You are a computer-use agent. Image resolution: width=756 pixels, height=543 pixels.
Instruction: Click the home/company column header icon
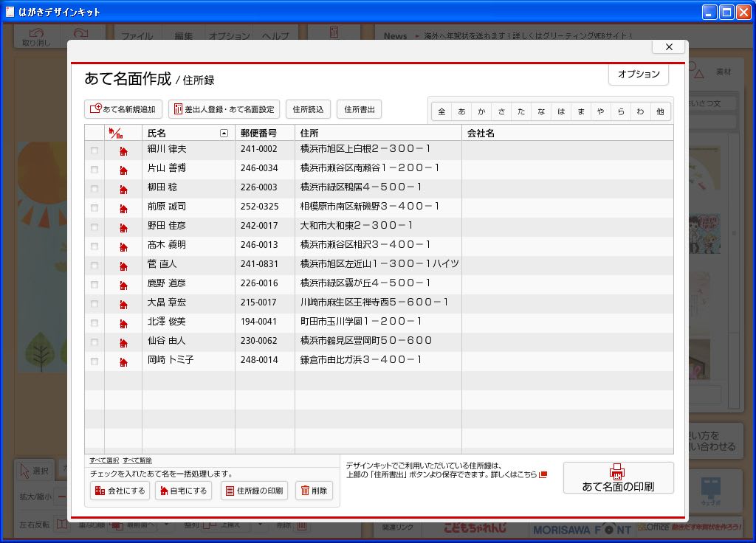coord(115,134)
